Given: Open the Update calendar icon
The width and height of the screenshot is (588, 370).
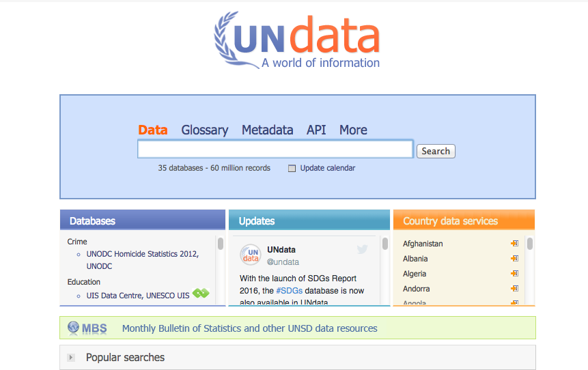Looking at the screenshot, I should 292,169.
